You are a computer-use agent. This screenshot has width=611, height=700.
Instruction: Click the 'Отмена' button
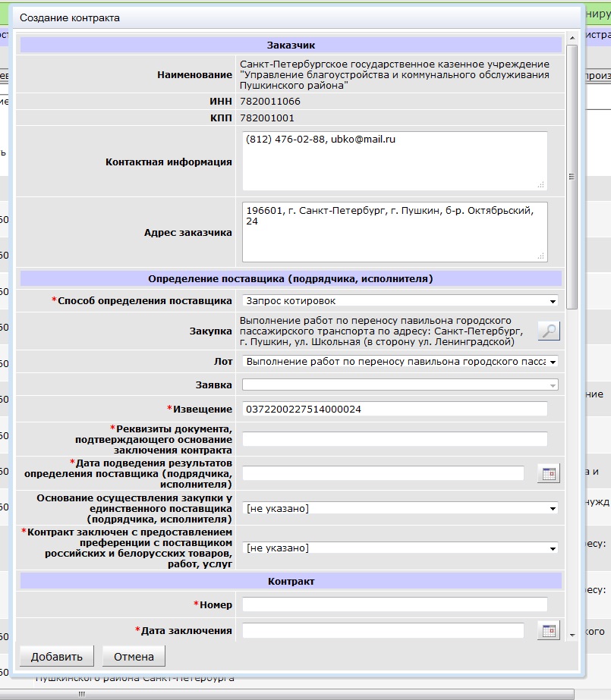point(134,657)
